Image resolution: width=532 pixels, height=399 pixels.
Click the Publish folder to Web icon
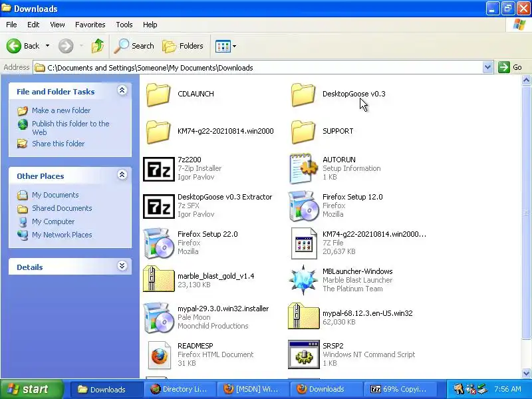point(23,124)
